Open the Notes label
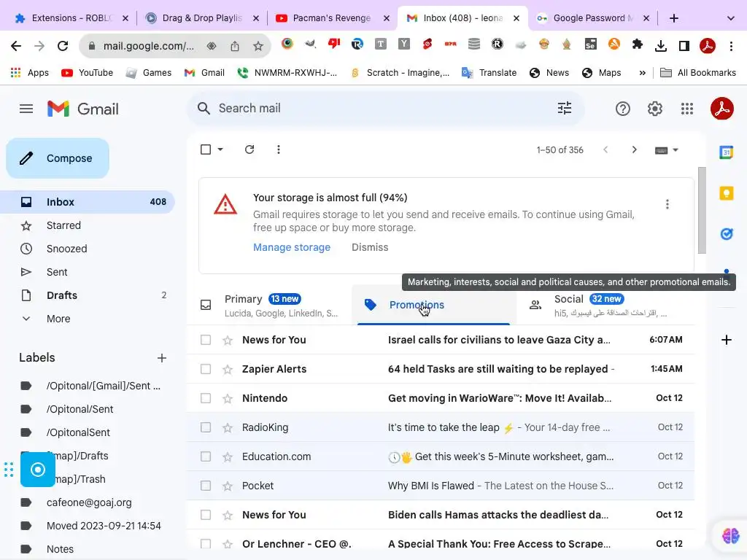 point(60,549)
